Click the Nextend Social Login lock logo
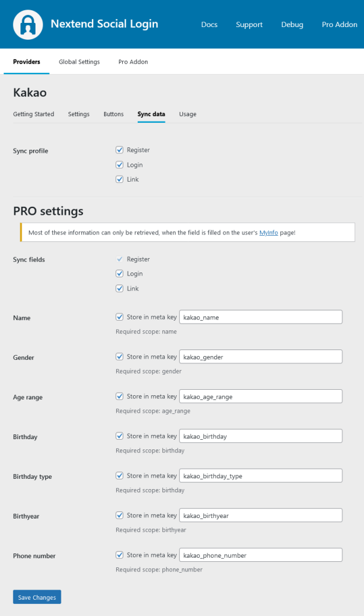This screenshot has height=616, width=364. click(26, 24)
